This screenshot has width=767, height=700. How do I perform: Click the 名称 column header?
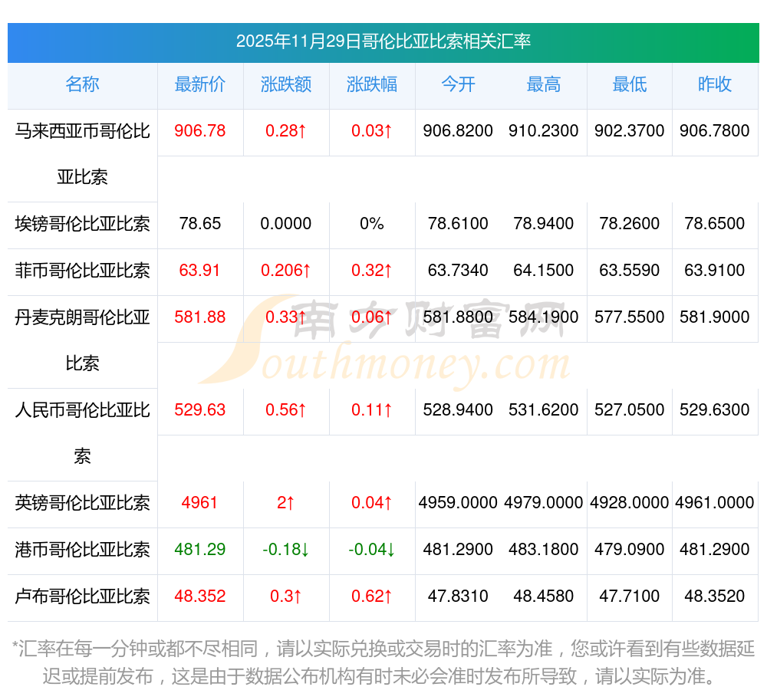tap(82, 85)
